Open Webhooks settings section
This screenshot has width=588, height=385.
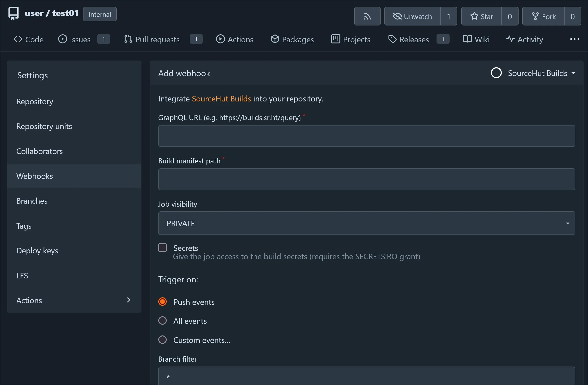pos(34,176)
